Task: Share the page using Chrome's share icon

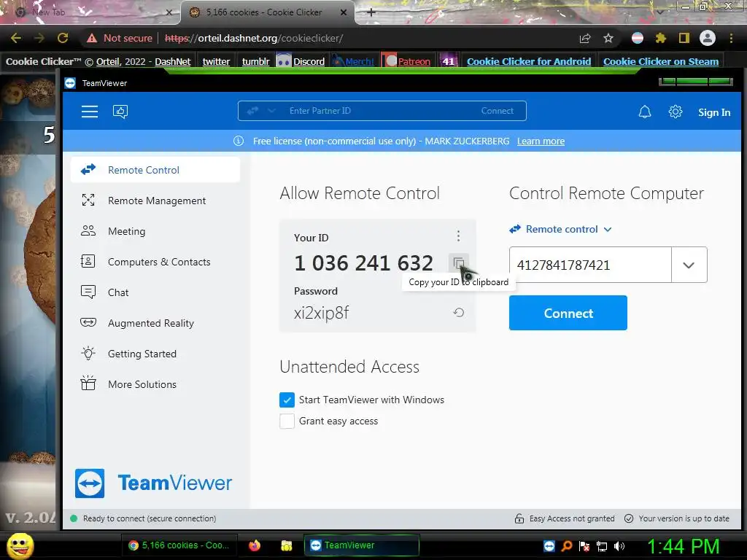Action: (x=585, y=38)
